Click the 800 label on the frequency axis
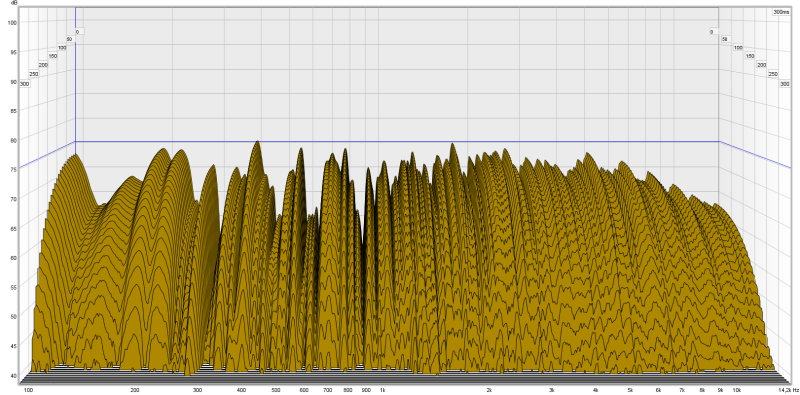Viewport: 800px width, 395px height. click(348, 390)
